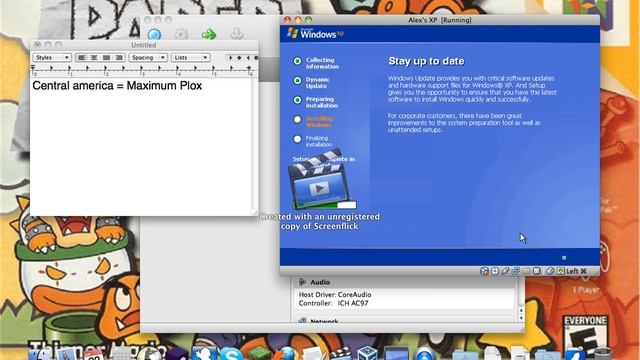Open Skype from the Dock

point(232,353)
